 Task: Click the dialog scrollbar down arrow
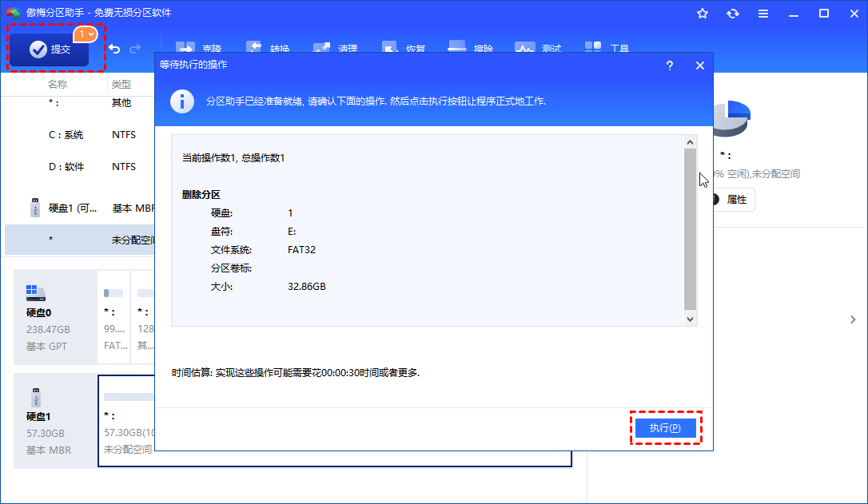click(x=690, y=318)
